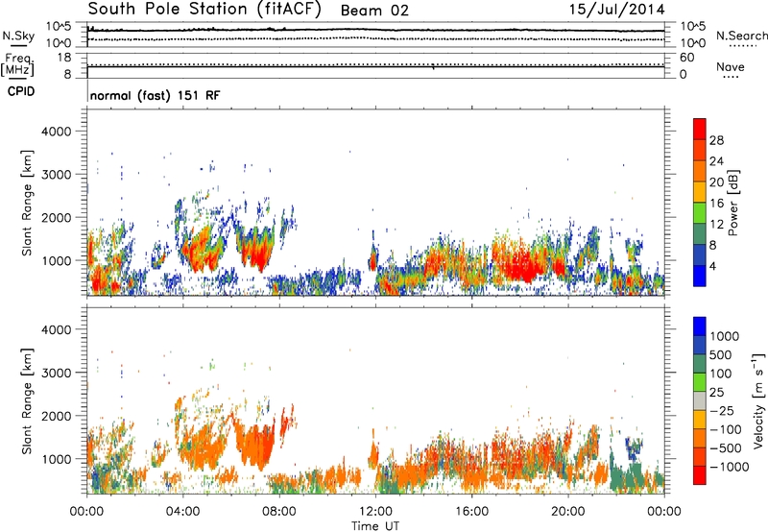Click the gray -25 to 25 velocity swatch

coord(700,400)
